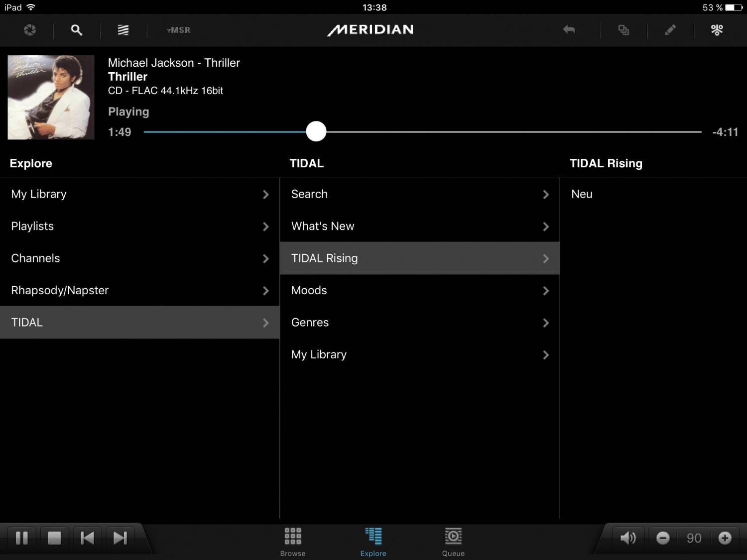Expand chevron on the TIDAL Rising row
Image resolution: width=747 pixels, height=560 pixels.
point(546,259)
